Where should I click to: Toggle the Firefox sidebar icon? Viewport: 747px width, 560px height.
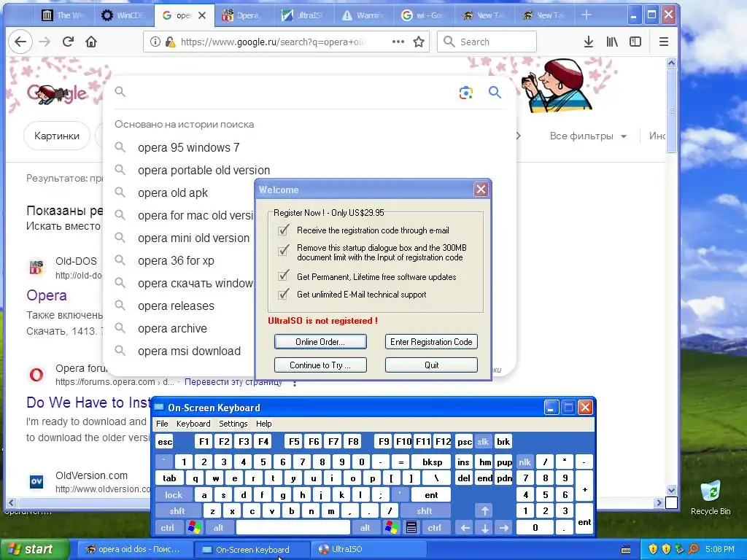coord(635,42)
